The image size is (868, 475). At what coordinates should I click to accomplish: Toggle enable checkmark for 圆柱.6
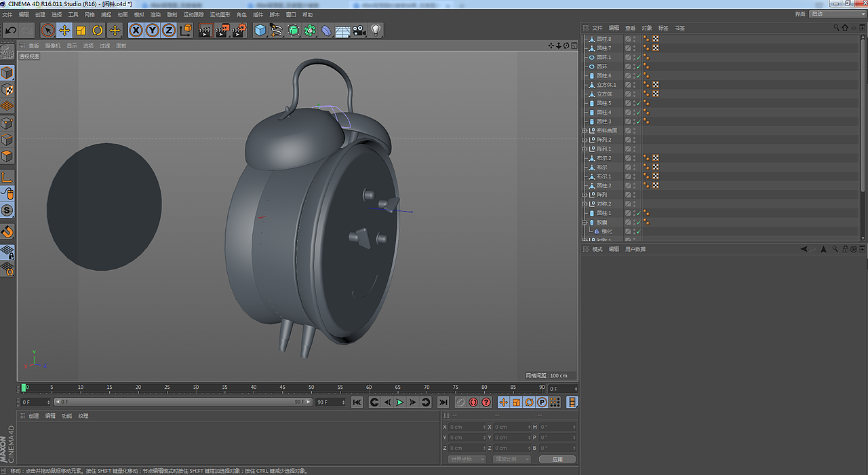638,76
